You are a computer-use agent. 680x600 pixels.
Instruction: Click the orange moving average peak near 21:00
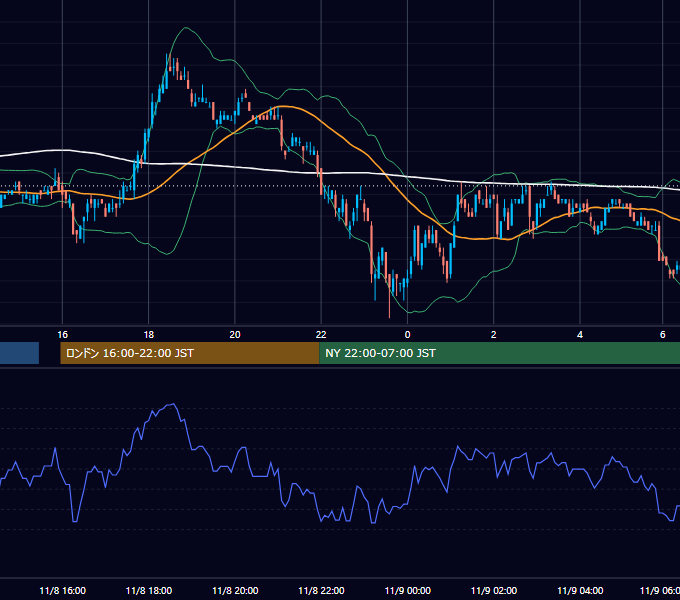tap(284, 106)
